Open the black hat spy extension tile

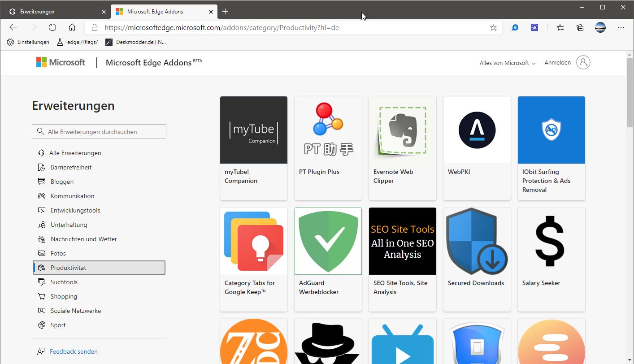328,341
